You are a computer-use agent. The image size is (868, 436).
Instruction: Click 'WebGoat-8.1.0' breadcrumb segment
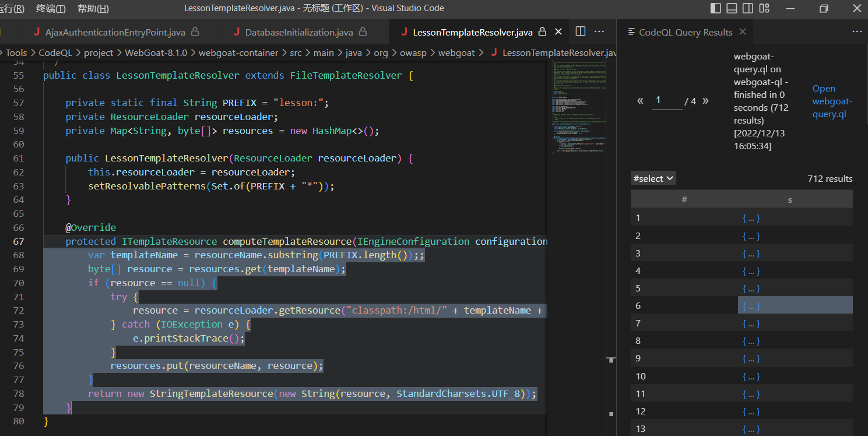[156, 52]
